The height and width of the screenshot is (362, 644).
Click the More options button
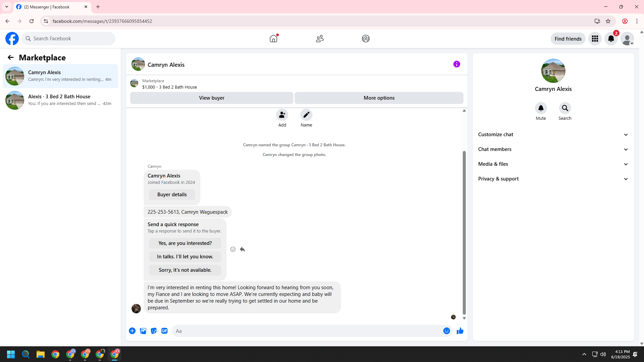coord(379,98)
